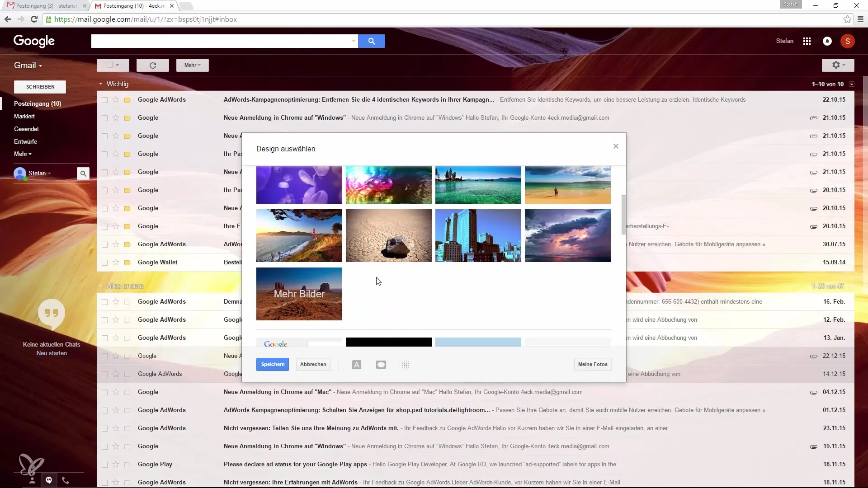The image size is (868, 488).
Task: Open the contacts person icon at bottom
Action: (32, 480)
